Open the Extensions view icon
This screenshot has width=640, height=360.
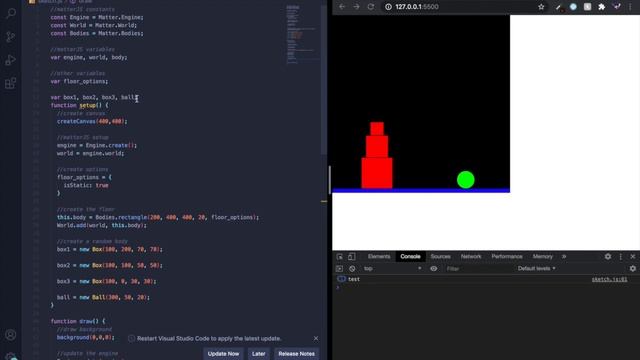11,83
